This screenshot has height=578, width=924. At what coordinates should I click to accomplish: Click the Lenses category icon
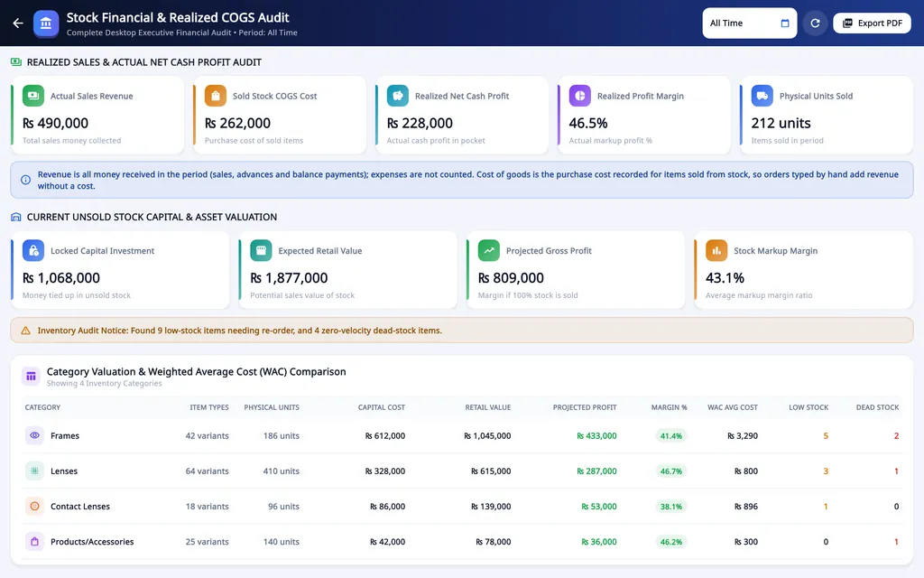(35, 471)
